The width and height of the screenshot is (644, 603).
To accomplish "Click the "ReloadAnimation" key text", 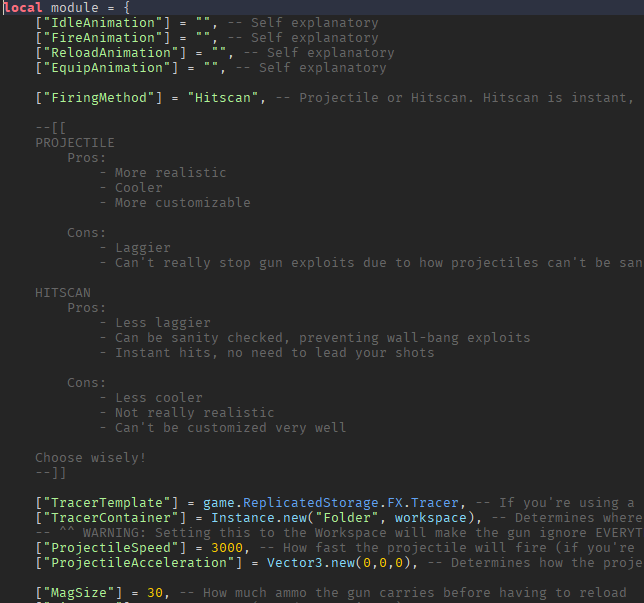I will click(110, 53).
